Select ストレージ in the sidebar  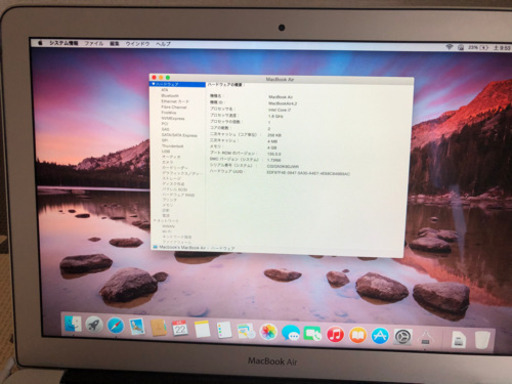(x=171, y=179)
